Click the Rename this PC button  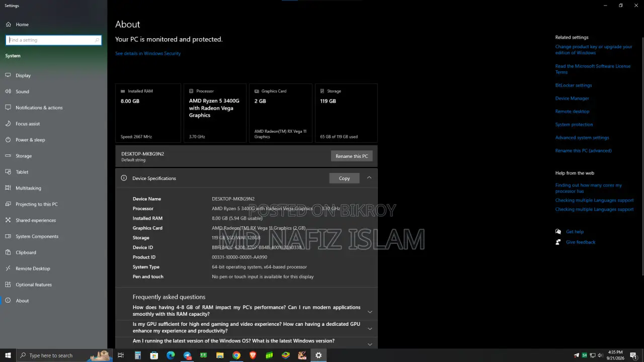click(x=352, y=156)
